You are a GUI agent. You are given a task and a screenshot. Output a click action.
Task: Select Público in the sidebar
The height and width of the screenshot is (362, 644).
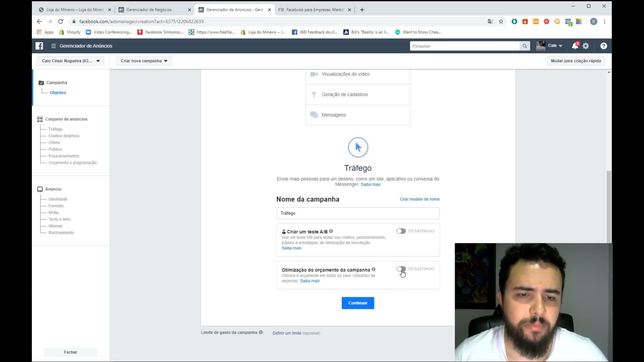[x=55, y=149]
